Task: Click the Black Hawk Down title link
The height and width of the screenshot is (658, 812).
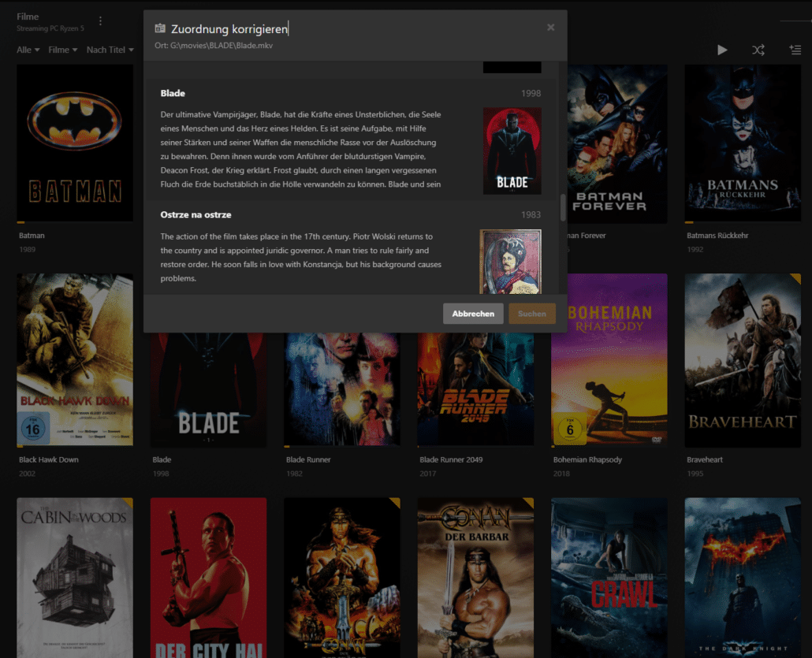Action: tap(49, 459)
